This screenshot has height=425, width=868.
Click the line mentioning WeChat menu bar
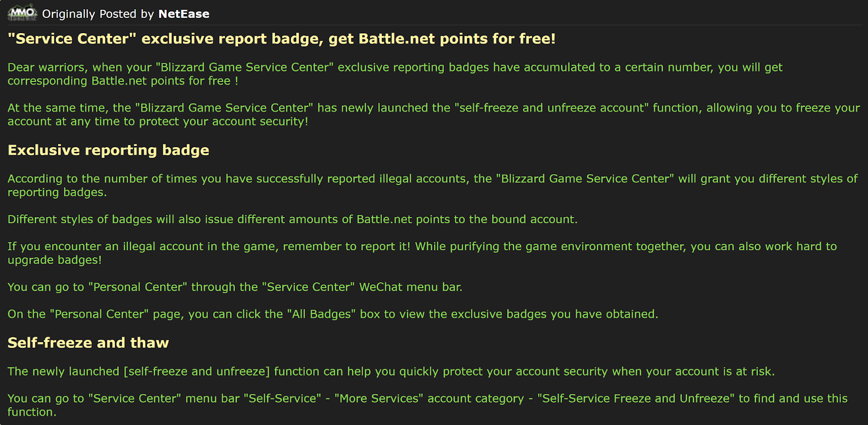(x=235, y=287)
